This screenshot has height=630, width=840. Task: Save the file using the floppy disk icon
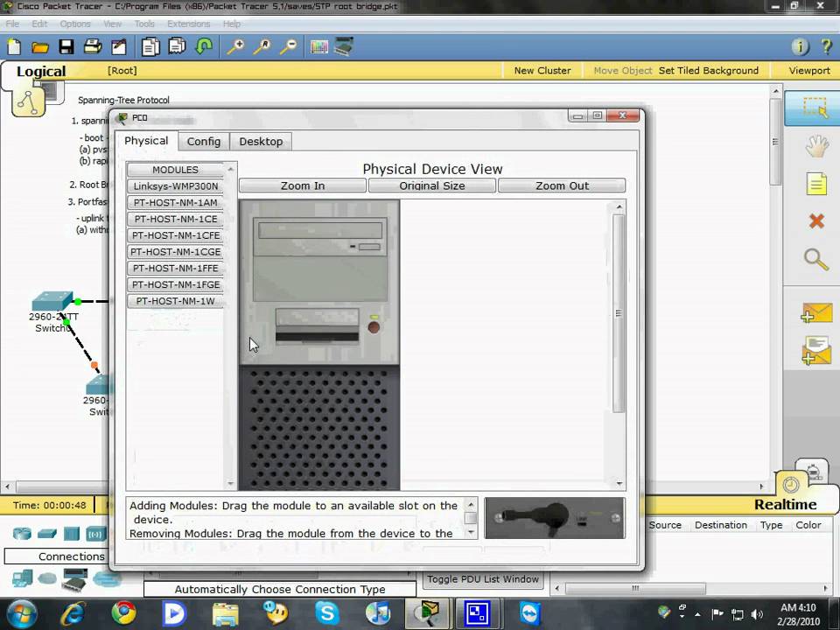click(x=66, y=47)
